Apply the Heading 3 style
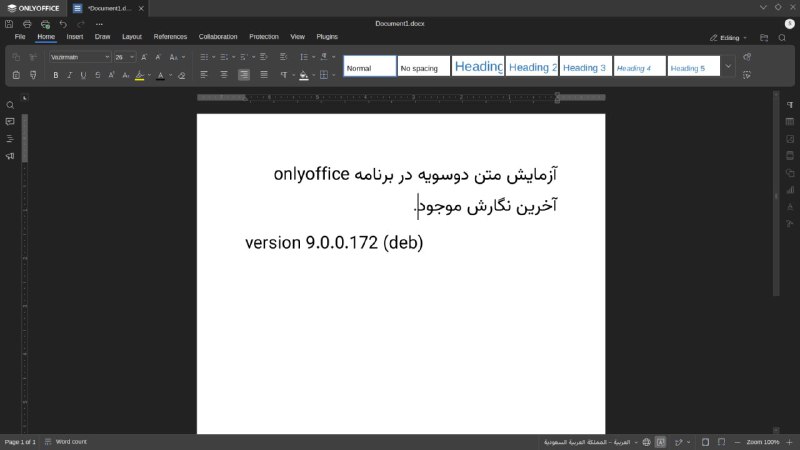The height and width of the screenshot is (450, 800). (586, 66)
